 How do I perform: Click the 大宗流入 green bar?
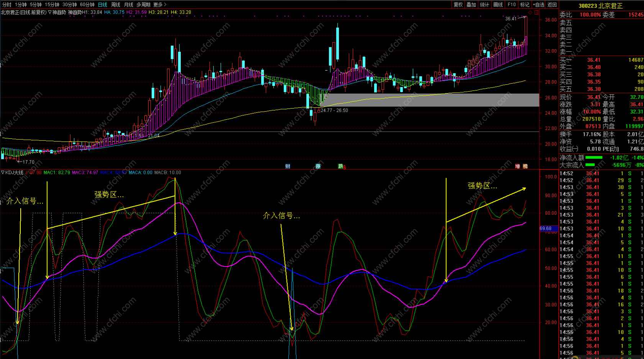[x=590, y=165]
